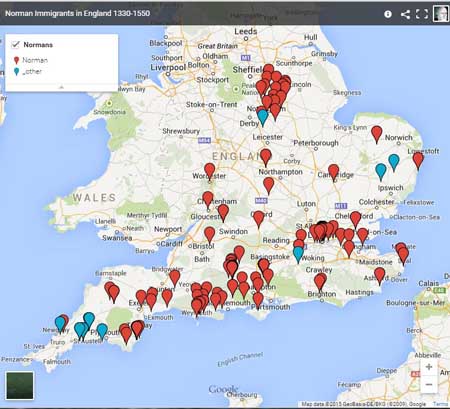Zoom out with the minus button
Image resolution: width=450 pixels, height=409 pixels.
(429, 384)
